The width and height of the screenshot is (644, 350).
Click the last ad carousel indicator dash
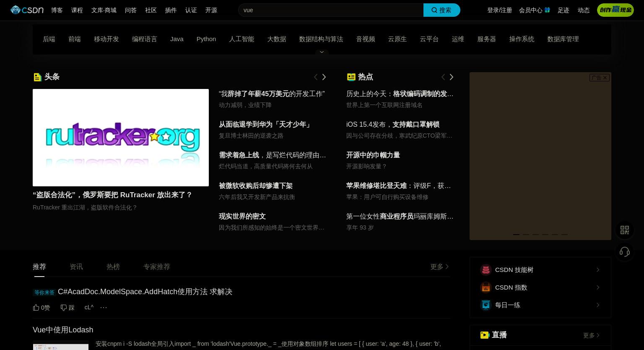point(564,234)
